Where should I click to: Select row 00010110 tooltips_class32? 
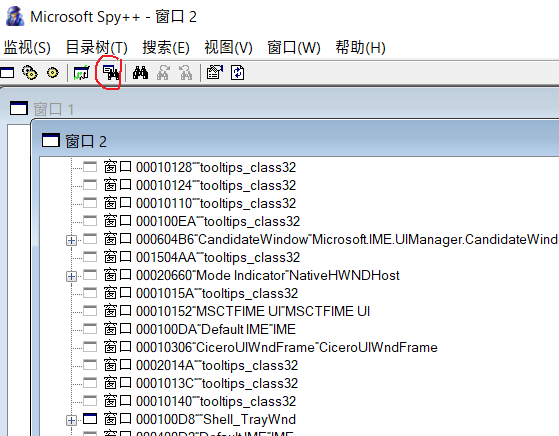click(200, 203)
